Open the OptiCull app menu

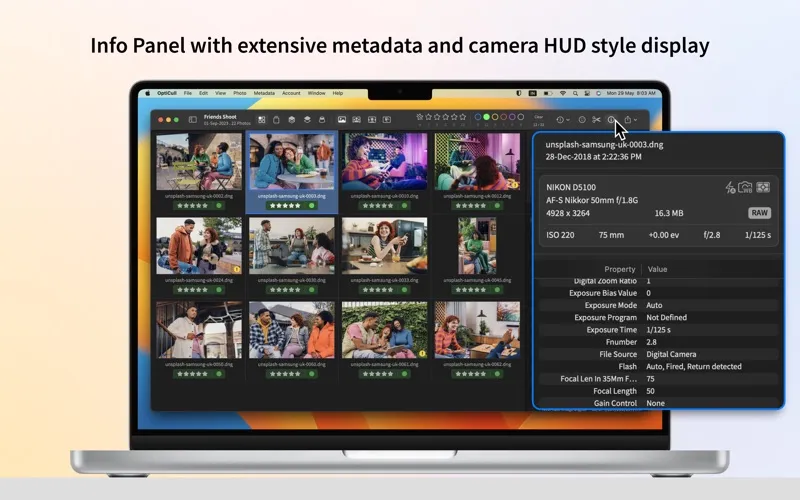(167, 93)
